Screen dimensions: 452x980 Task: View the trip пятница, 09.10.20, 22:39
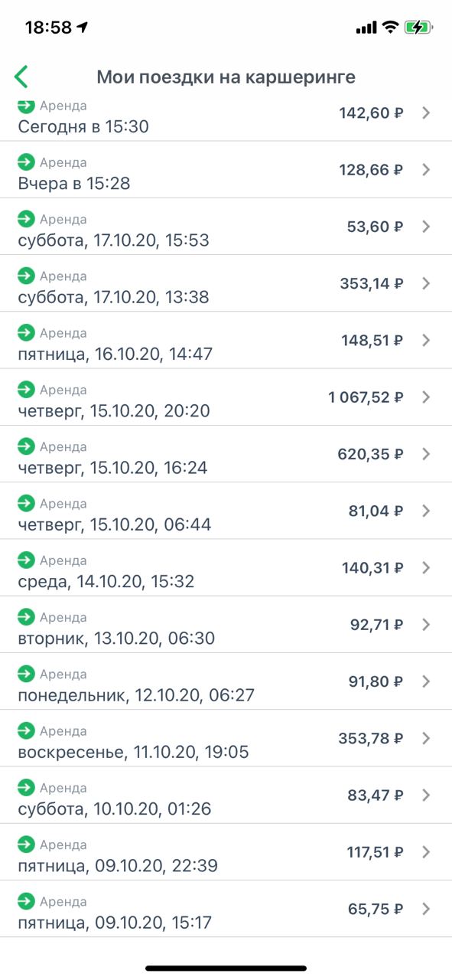click(x=226, y=851)
